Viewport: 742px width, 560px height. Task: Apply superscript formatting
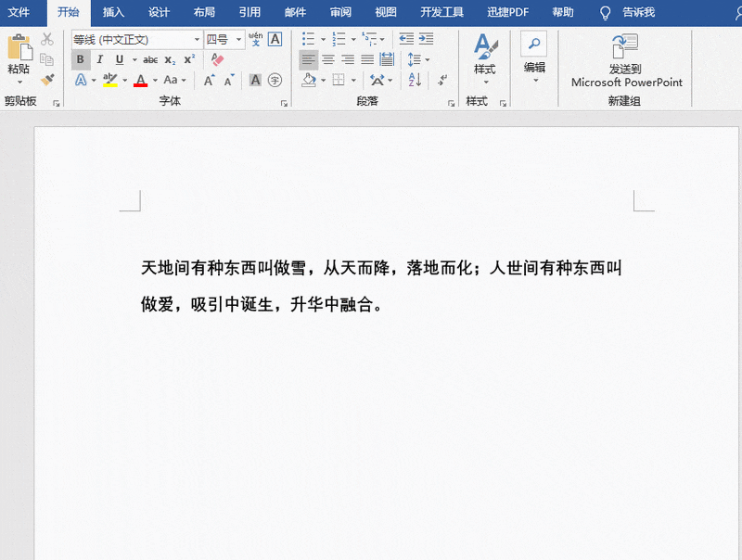[189, 58]
